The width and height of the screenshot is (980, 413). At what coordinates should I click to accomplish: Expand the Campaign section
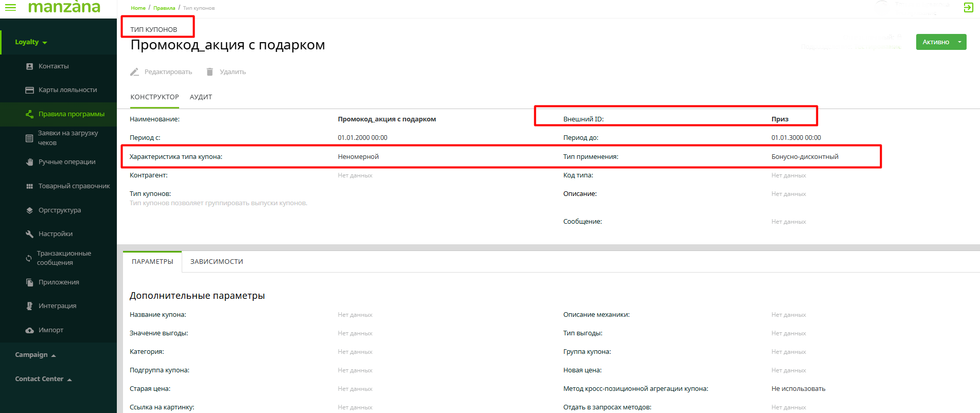(x=35, y=355)
